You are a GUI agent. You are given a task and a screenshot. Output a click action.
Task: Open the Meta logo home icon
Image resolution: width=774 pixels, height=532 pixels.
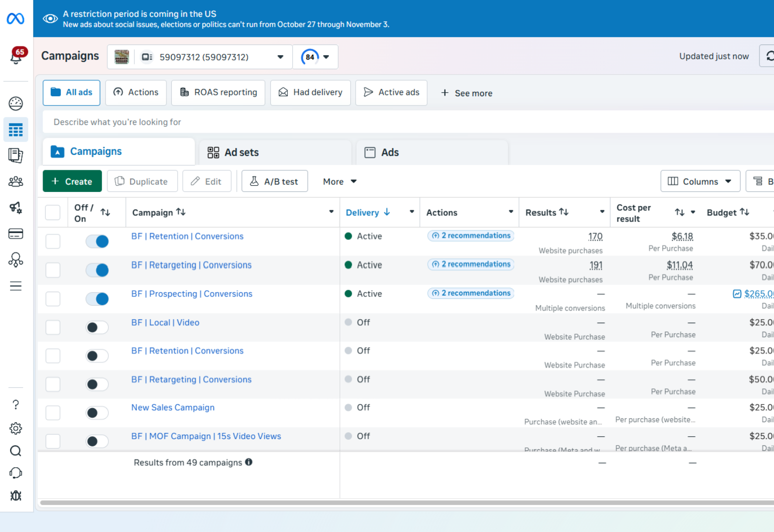click(15, 19)
